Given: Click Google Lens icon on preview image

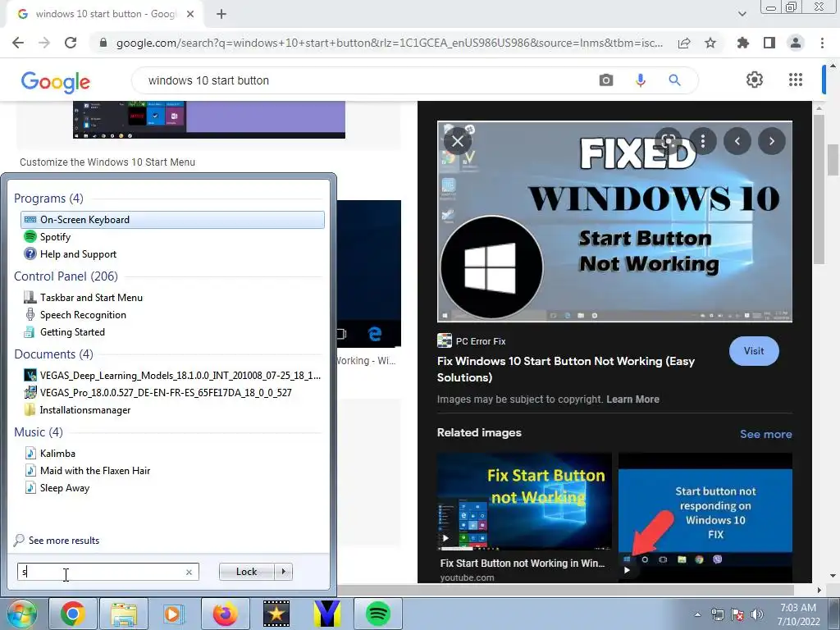Looking at the screenshot, I should [668, 141].
